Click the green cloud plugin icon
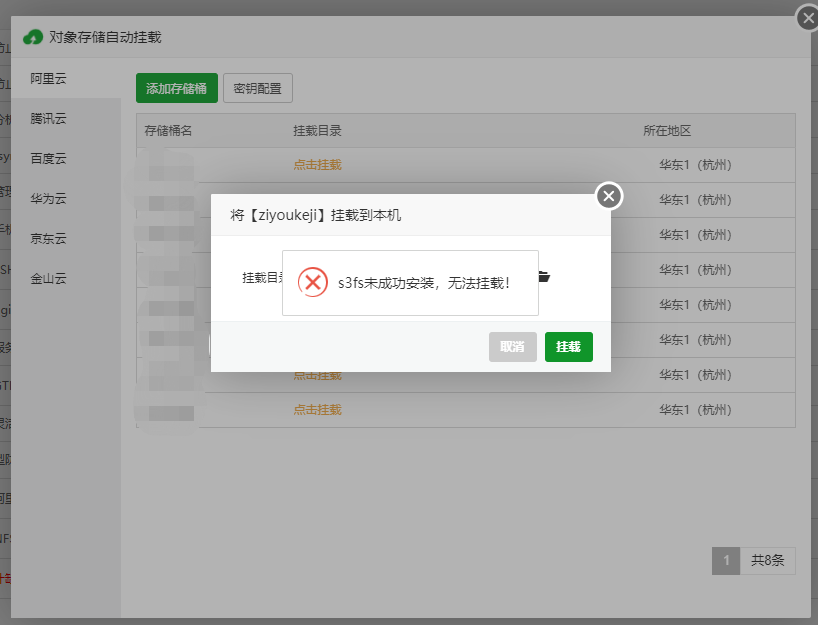 [x=33, y=37]
